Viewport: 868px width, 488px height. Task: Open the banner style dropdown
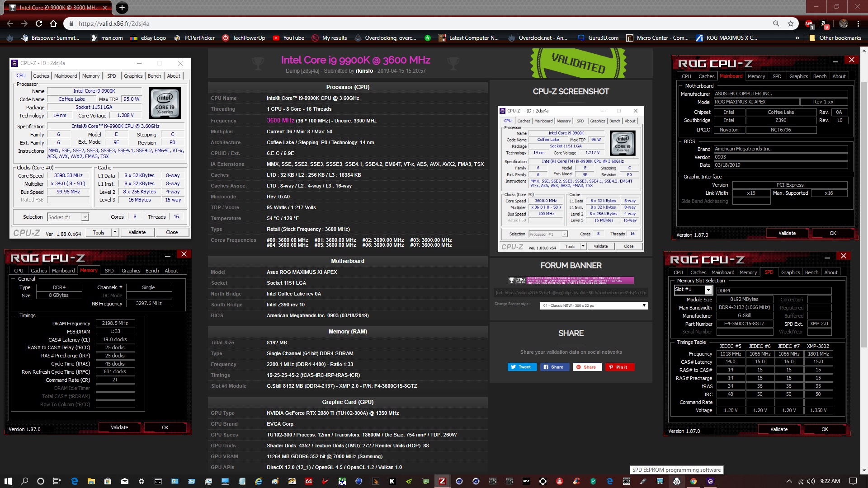[594, 305]
